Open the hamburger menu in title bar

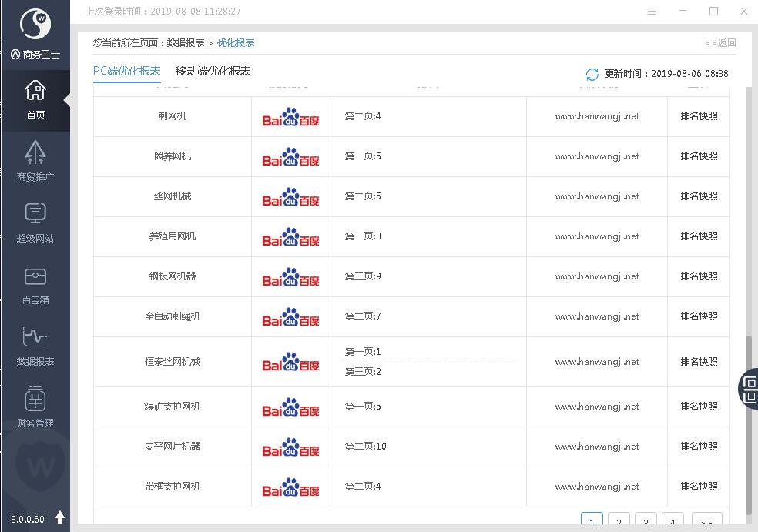click(652, 12)
